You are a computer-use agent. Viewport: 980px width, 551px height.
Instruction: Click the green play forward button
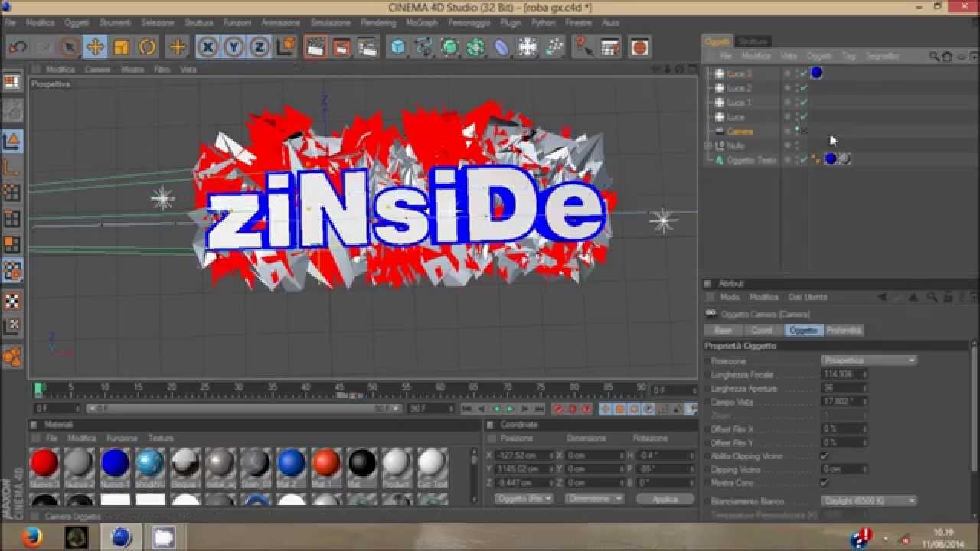511,409
